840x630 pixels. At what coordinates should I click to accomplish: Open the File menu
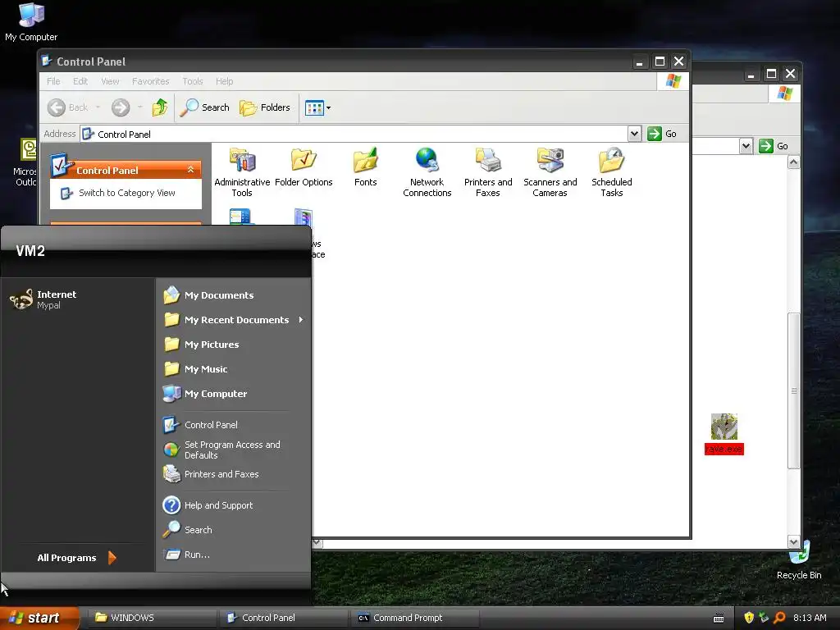point(53,81)
